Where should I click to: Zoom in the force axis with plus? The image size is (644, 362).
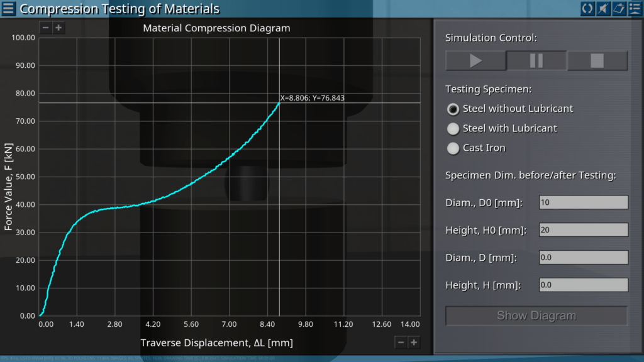point(58,28)
